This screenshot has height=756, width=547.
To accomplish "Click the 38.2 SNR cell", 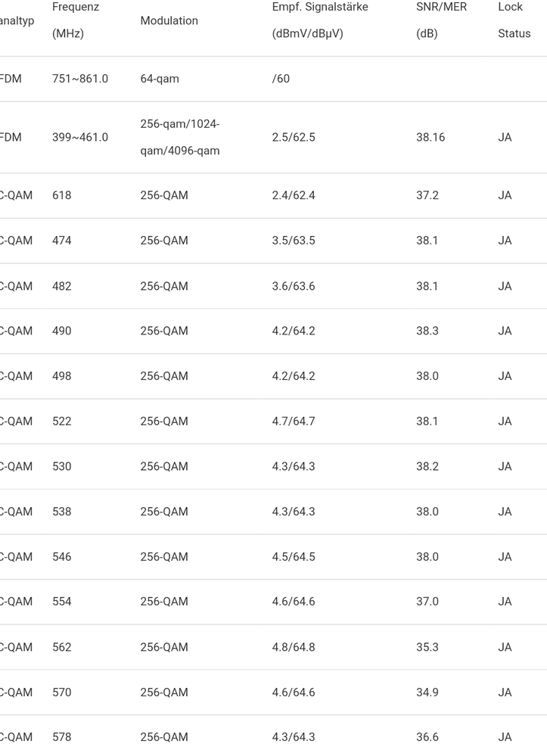I will tap(427, 466).
